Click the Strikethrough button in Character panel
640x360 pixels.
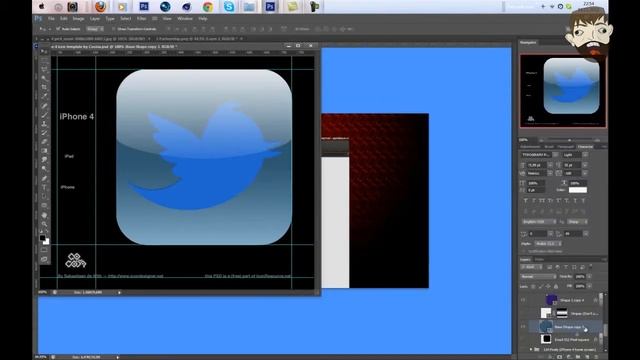click(x=584, y=201)
